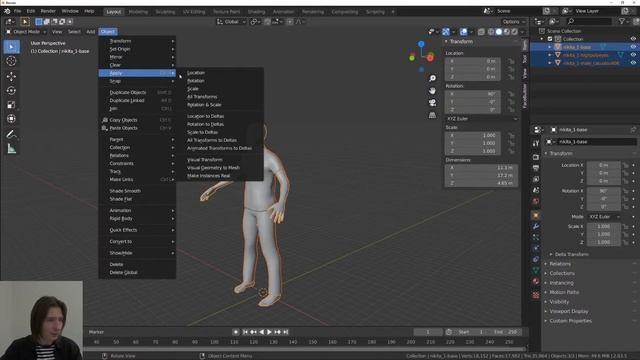This screenshot has width=640, height=360.
Task: Select the Cursor tool
Action: pos(11,61)
